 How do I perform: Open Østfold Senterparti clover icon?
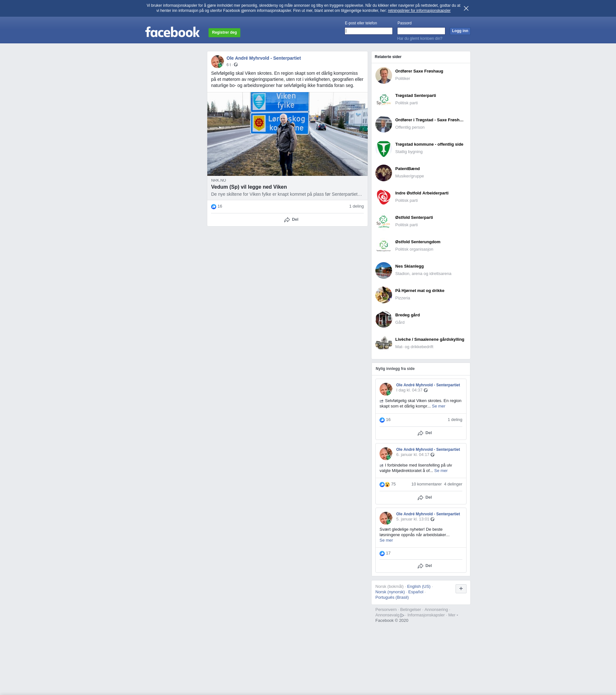[x=383, y=222]
